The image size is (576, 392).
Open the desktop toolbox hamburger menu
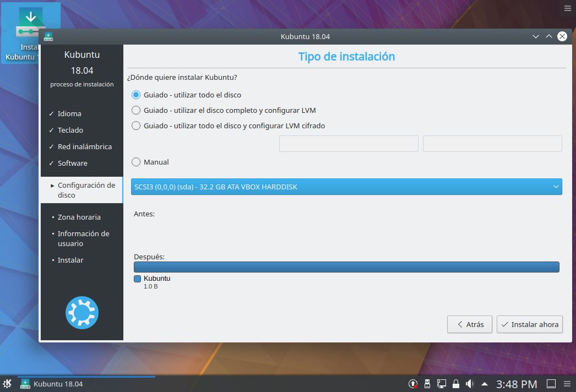[568, 8]
